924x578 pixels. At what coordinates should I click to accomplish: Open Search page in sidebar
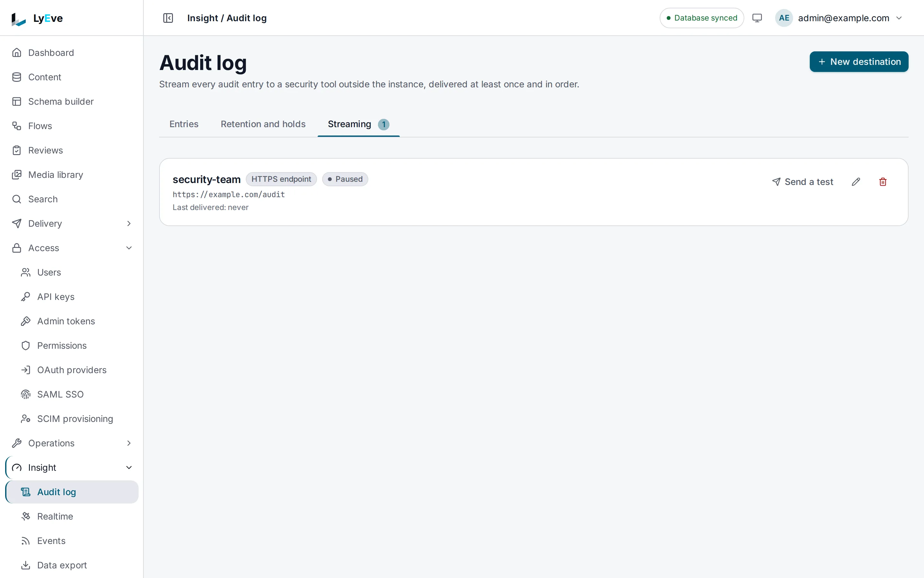click(x=72, y=199)
